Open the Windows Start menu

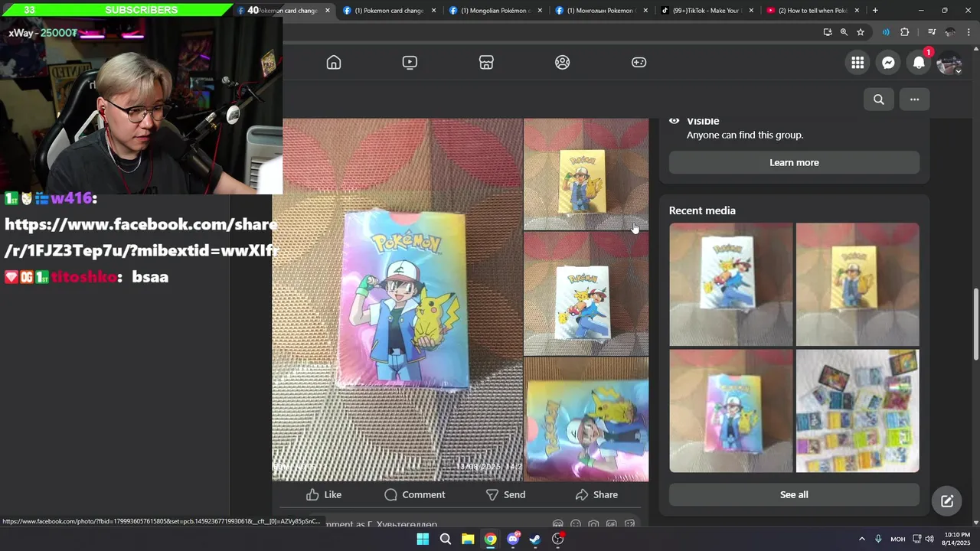(423, 539)
